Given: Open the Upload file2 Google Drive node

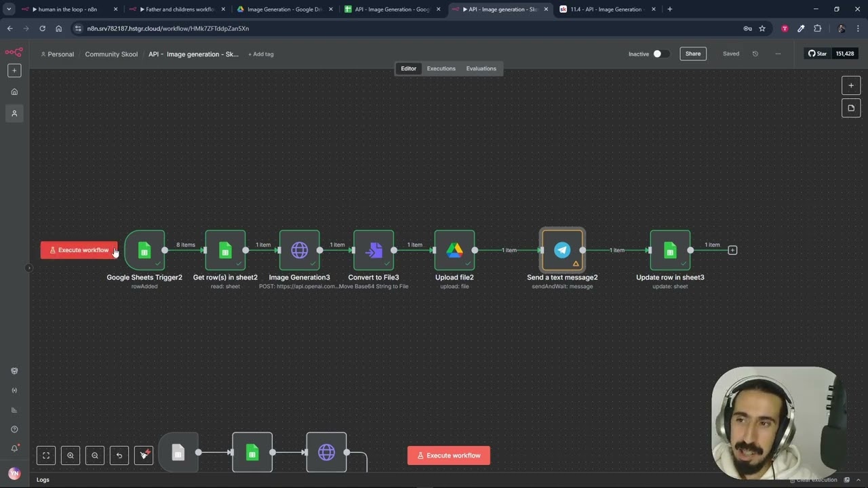Looking at the screenshot, I should (x=454, y=250).
